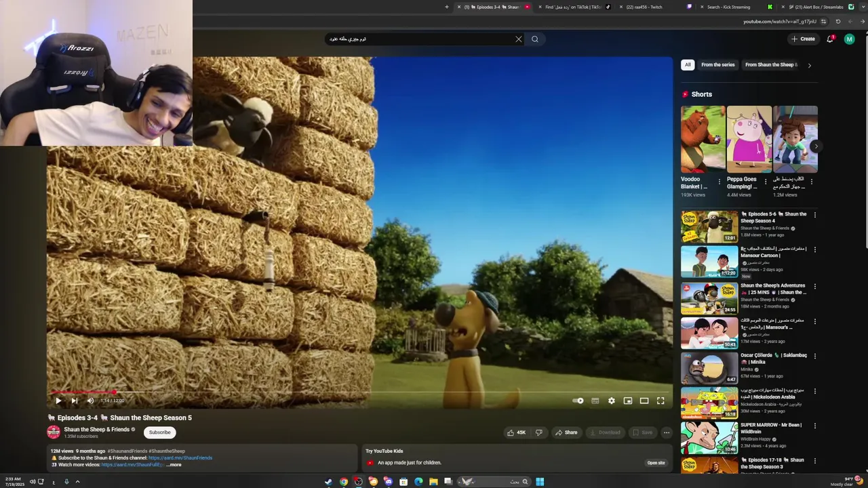The width and height of the screenshot is (868, 488).
Task: Open more actions menu under the video
Action: click(x=667, y=432)
